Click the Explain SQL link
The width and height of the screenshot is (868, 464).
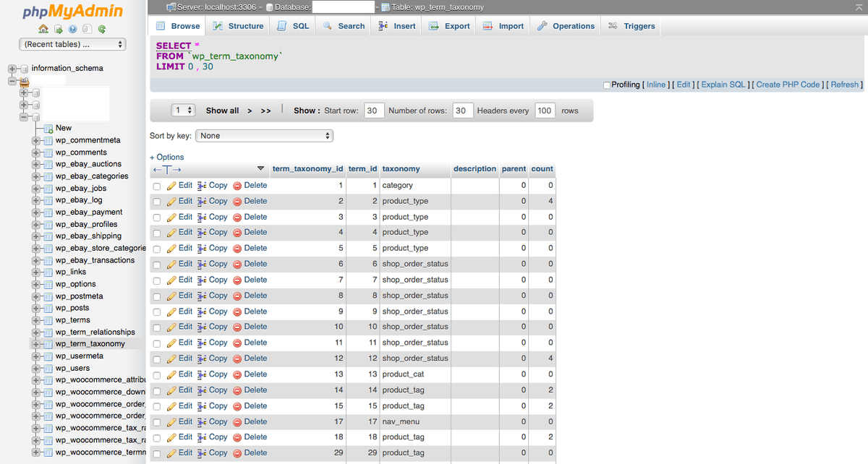pos(723,85)
